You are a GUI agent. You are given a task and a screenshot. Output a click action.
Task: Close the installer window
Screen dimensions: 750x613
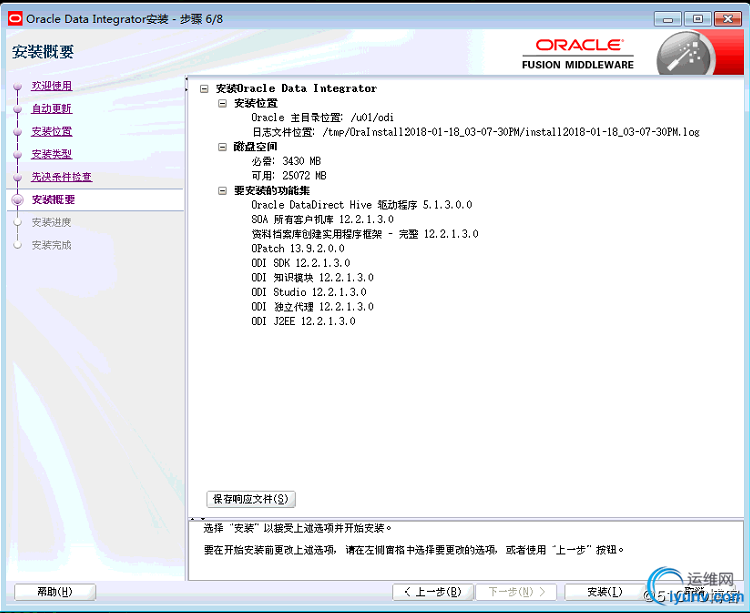(x=728, y=19)
